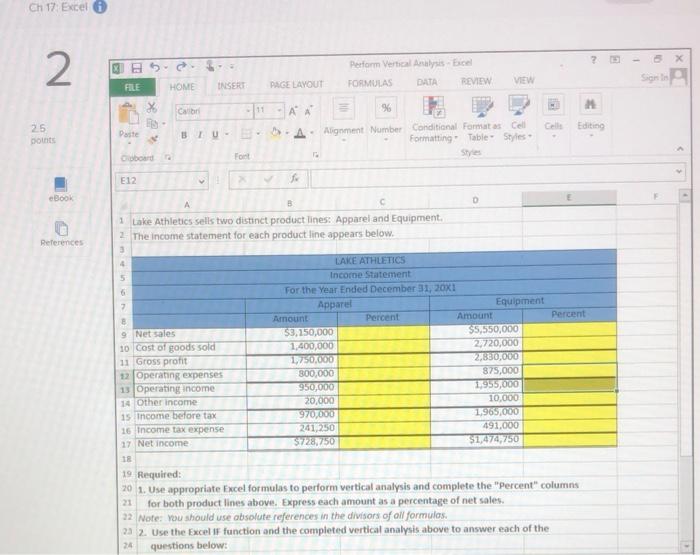Image resolution: width=700 pixels, height=555 pixels.
Task: Open the Font dialog launcher arrow
Action: pos(316,155)
